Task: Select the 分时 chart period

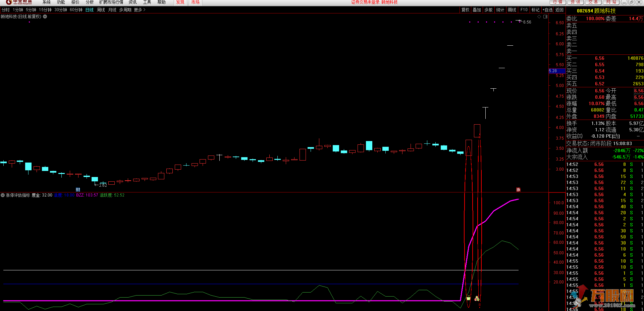Action: pos(6,10)
